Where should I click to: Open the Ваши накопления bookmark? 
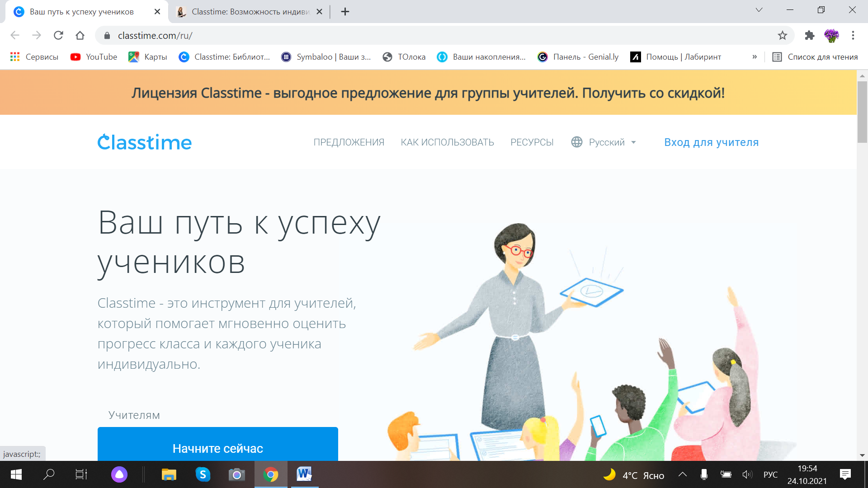click(x=481, y=57)
